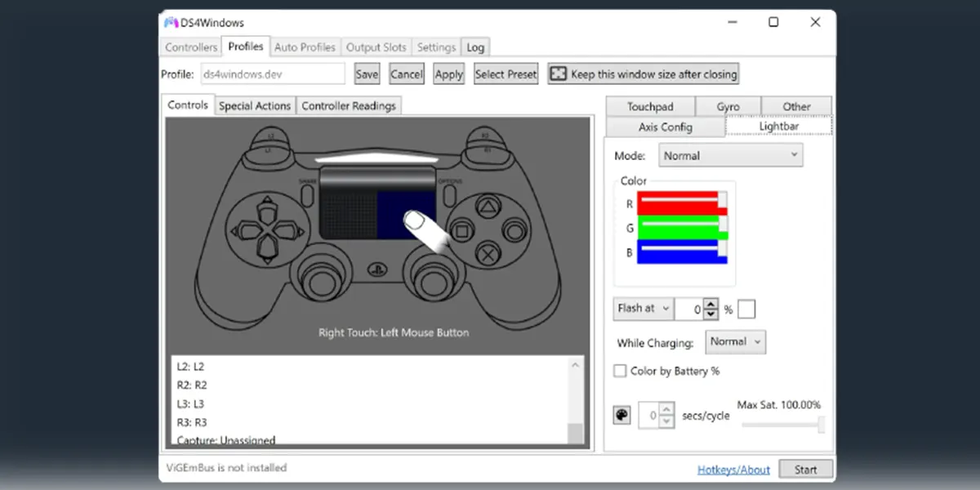Open the Log tab
980x490 pixels.
pyautogui.click(x=475, y=47)
